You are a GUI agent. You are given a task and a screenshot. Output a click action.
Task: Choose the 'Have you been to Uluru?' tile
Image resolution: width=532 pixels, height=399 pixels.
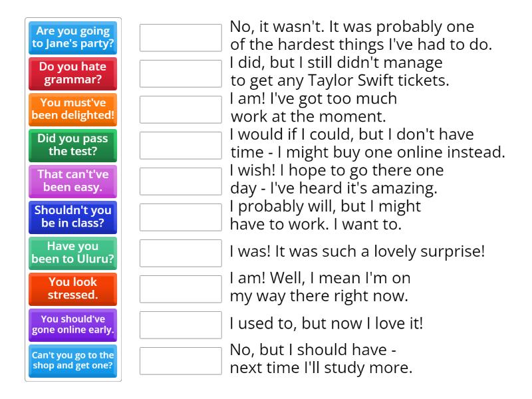point(73,253)
